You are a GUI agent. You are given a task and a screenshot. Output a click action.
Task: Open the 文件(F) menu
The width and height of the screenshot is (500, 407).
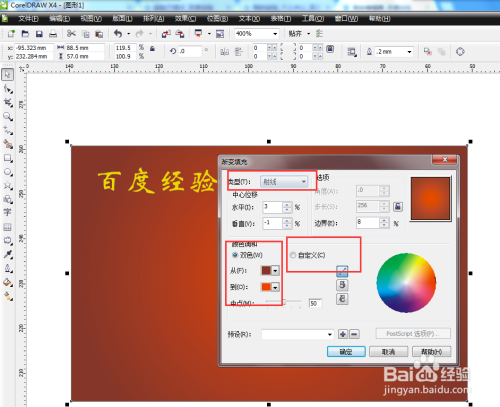[x=28, y=19]
